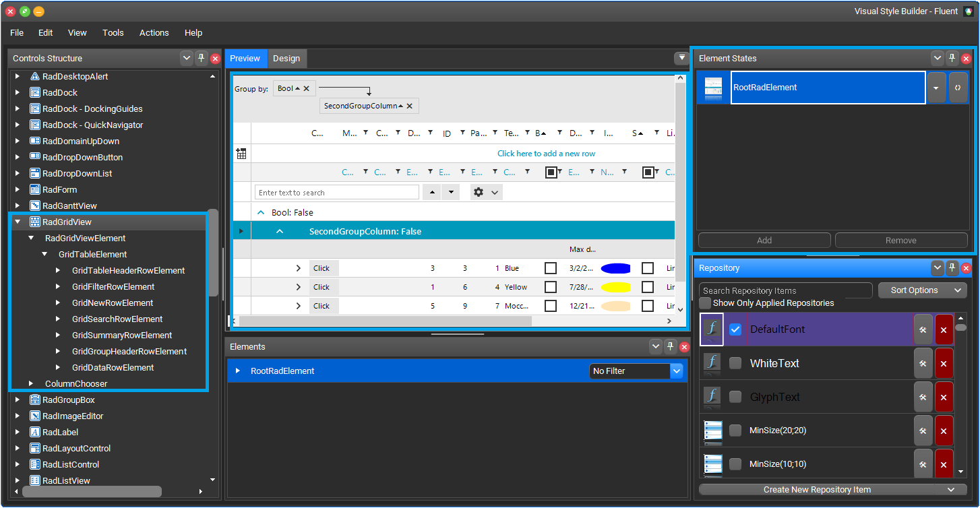Click the edit tools icon for WhiteText
The image size is (980, 508).
tap(923, 363)
